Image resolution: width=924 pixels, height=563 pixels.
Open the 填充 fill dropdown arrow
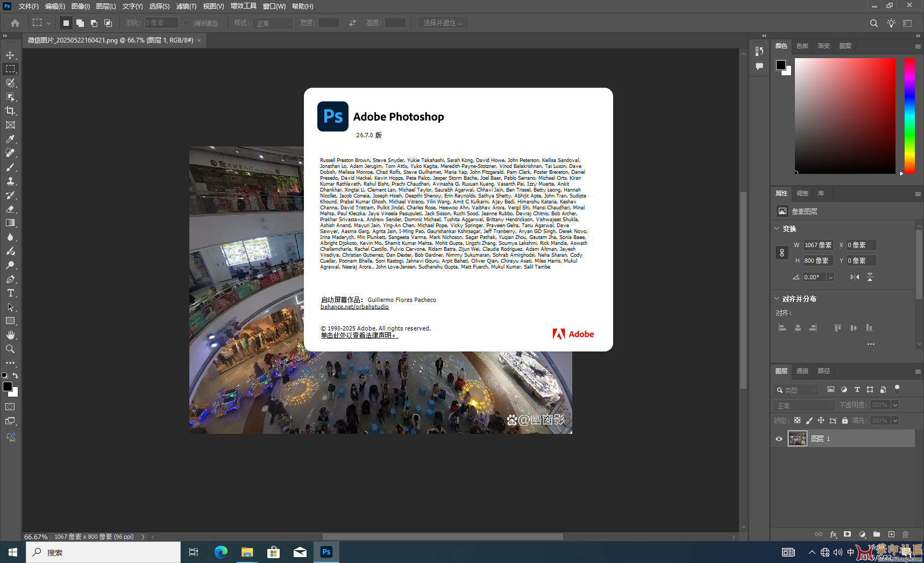895,420
